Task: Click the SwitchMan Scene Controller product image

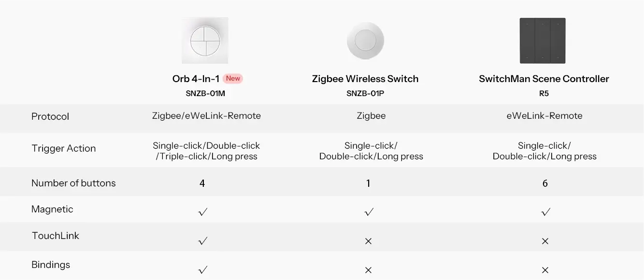Action: 543,41
